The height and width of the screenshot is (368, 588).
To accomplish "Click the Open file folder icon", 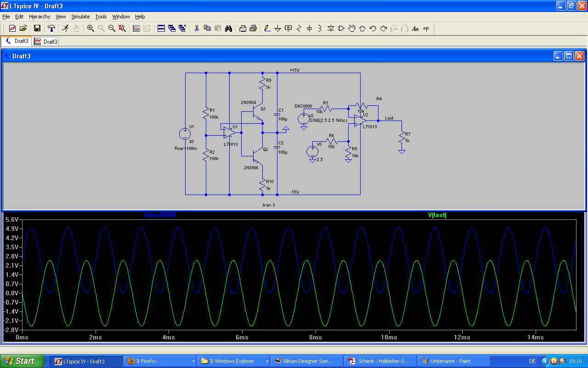I will point(23,29).
